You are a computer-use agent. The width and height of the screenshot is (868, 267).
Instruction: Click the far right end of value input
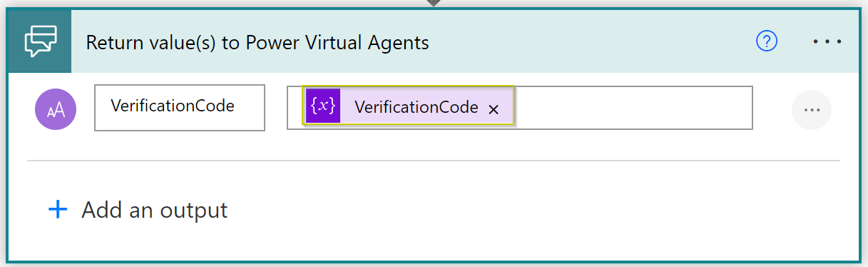coord(743,108)
